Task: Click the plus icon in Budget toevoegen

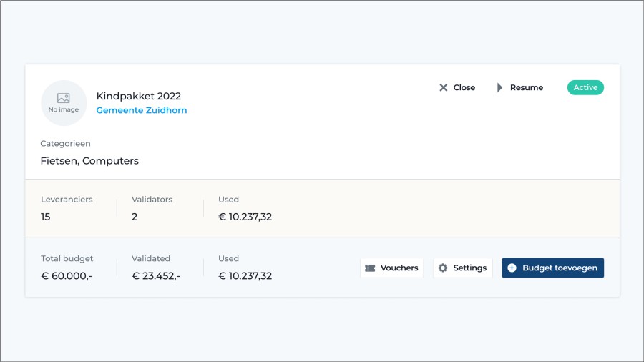Action: tap(512, 268)
